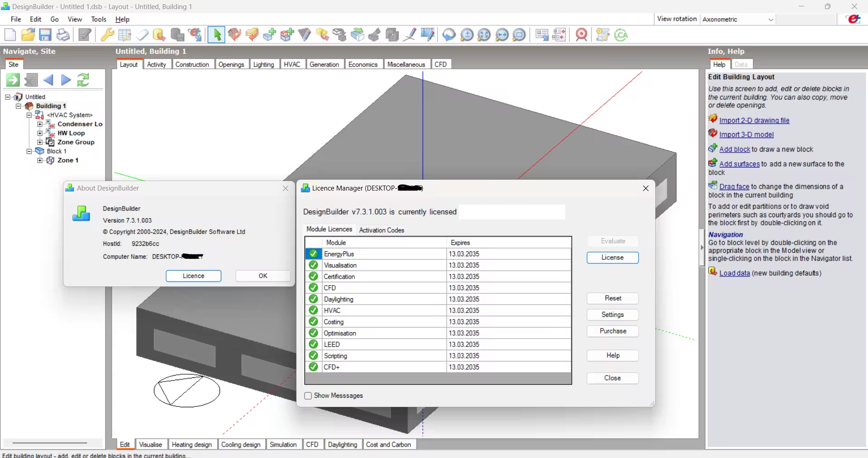Open the File menu

coord(16,19)
